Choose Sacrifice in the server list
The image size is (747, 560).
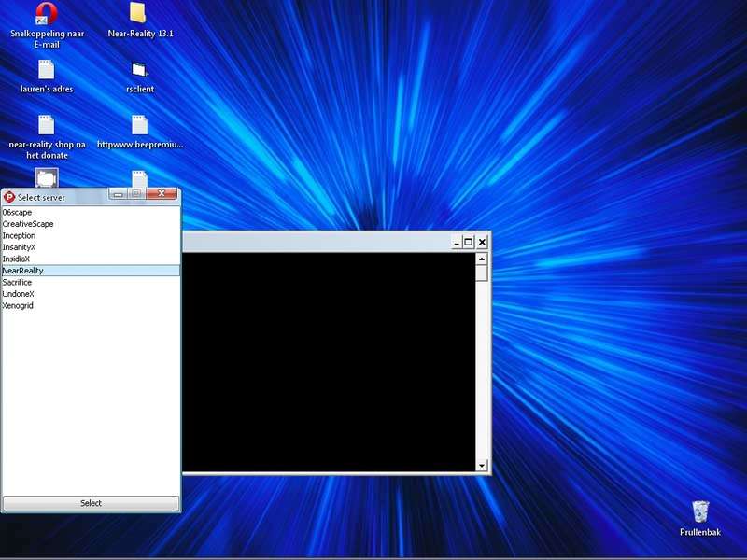[x=91, y=283]
